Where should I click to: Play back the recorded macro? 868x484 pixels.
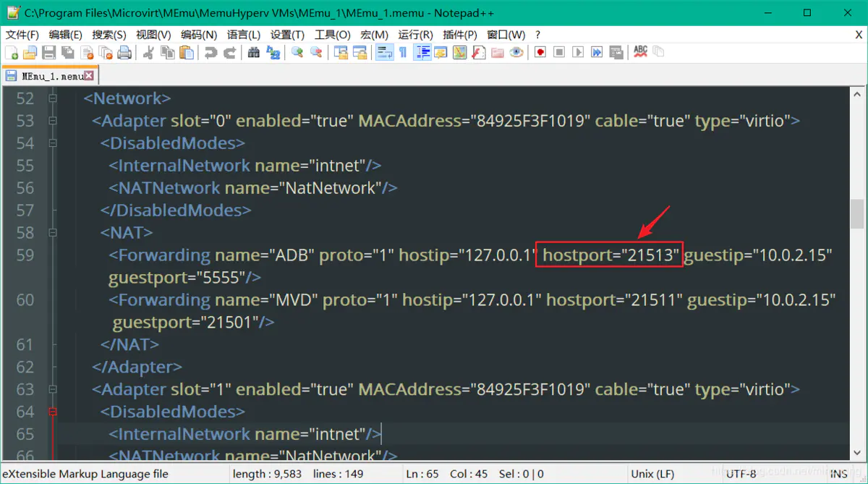[x=577, y=52]
